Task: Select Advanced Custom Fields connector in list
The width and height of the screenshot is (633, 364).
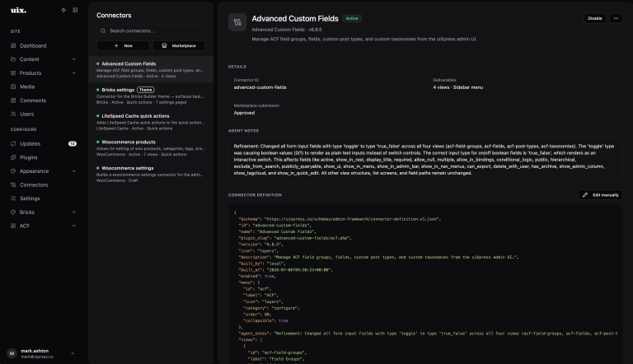Action: (x=151, y=69)
